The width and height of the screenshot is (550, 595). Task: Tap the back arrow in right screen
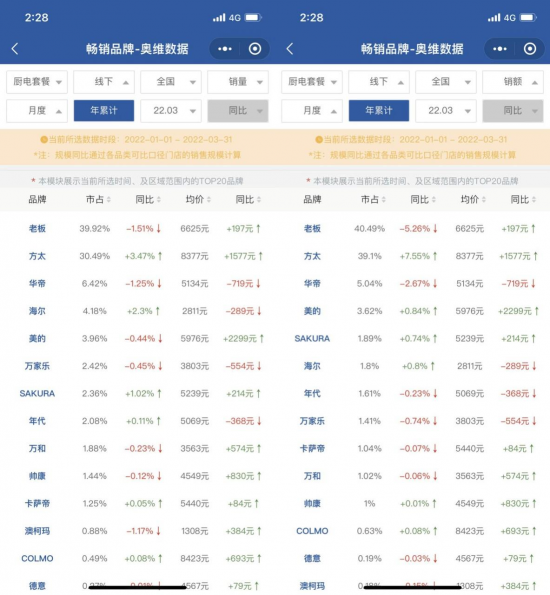pos(290,49)
